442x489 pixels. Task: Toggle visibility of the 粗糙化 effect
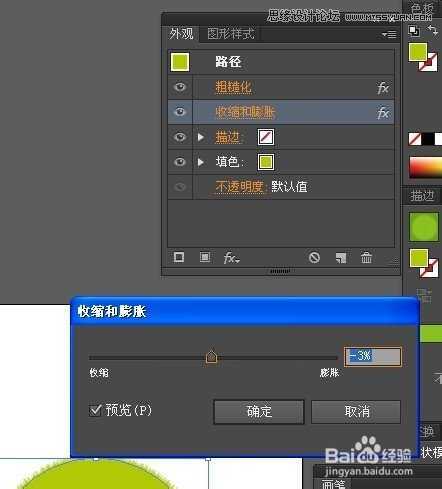pos(180,87)
